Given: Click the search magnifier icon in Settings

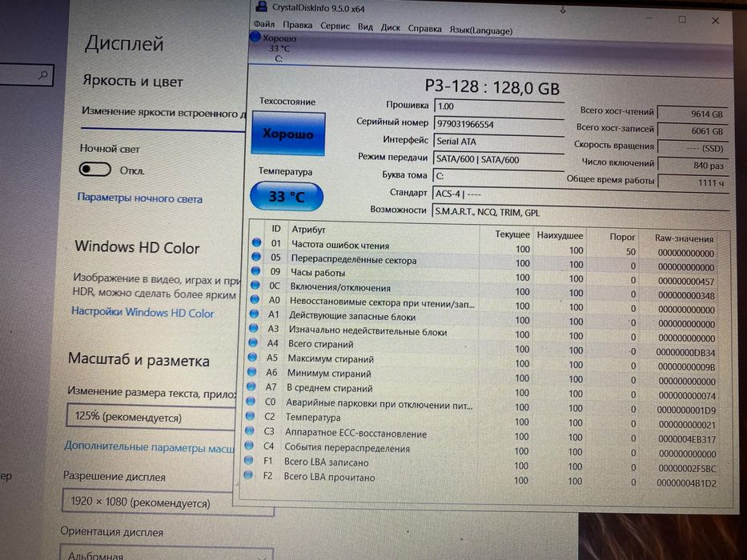Looking at the screenshot, I should click(43, 75).
